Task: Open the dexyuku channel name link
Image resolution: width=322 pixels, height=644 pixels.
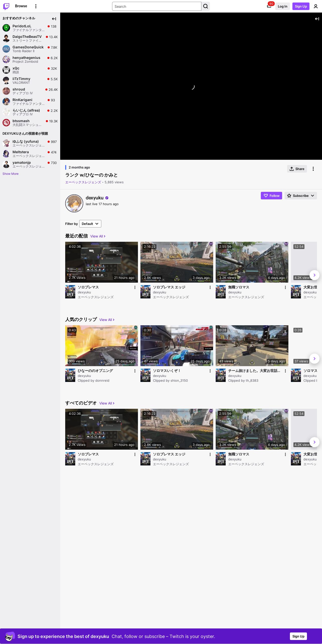Action: (x=95, y=198)
